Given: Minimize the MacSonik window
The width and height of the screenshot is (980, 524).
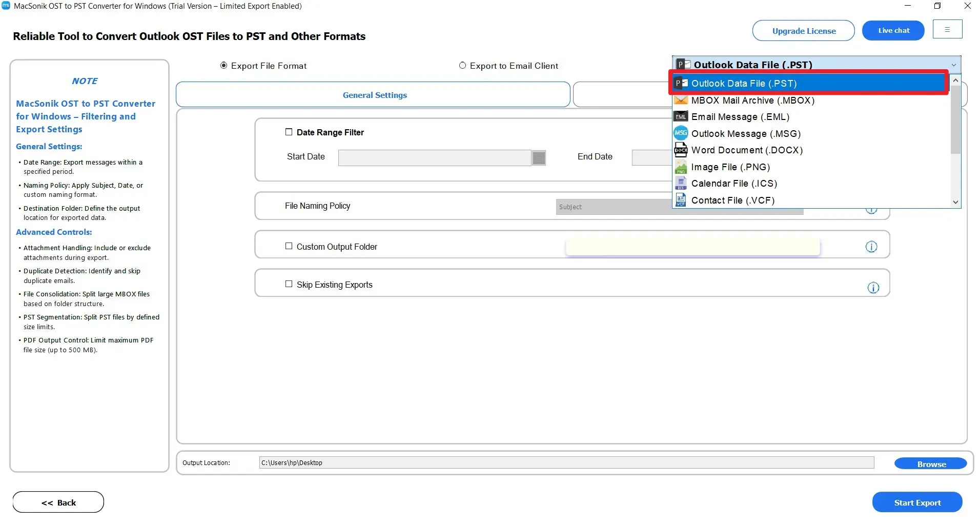Looking at the screenshot, I should pos(908,6).
